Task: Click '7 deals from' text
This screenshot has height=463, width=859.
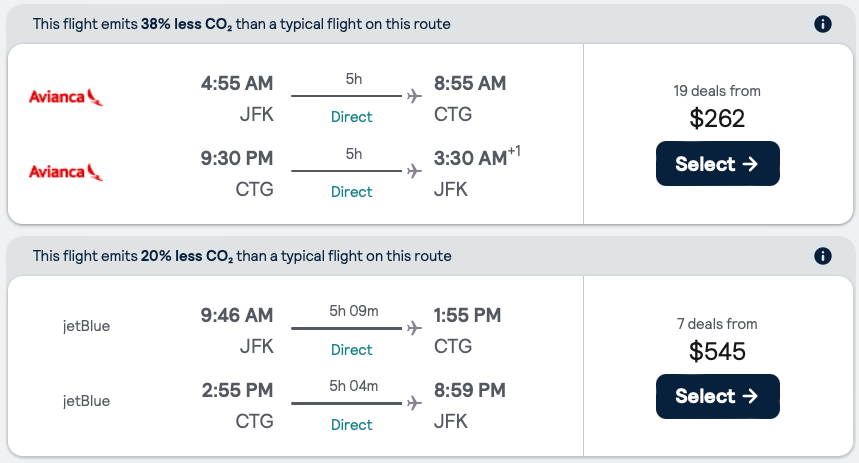Action: tap(717, 324)
